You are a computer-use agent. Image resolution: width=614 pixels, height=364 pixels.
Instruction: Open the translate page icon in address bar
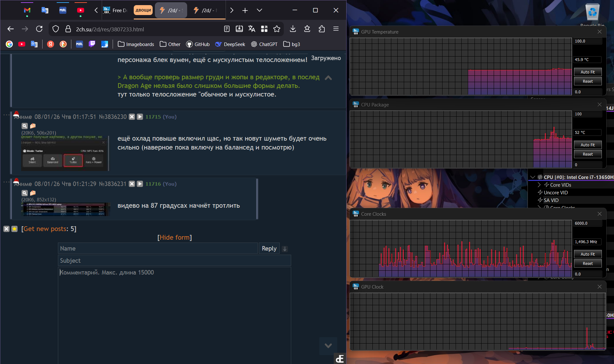pos(252,29)
